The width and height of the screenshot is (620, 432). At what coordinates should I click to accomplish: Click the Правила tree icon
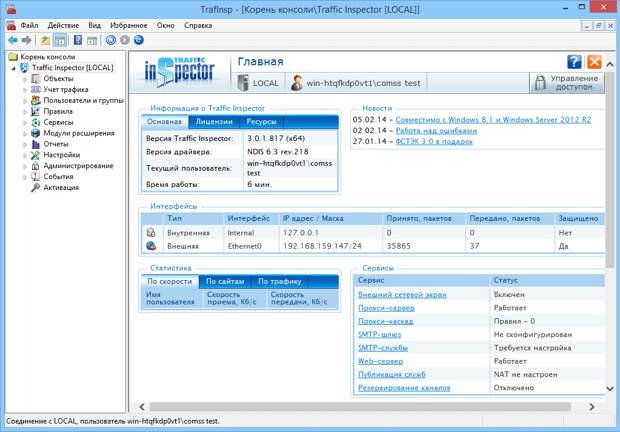point(36,111)
